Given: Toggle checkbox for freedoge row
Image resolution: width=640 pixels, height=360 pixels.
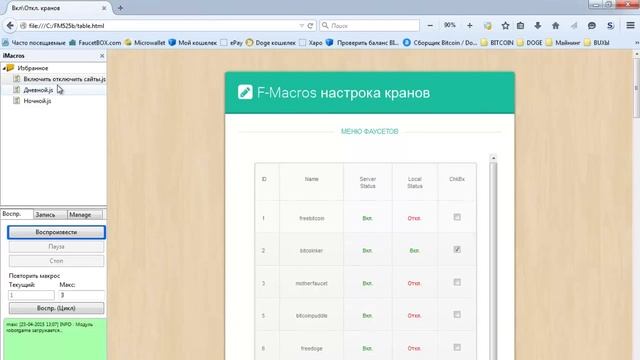Looking at the screenshot, I should click(x=457, y=347).
